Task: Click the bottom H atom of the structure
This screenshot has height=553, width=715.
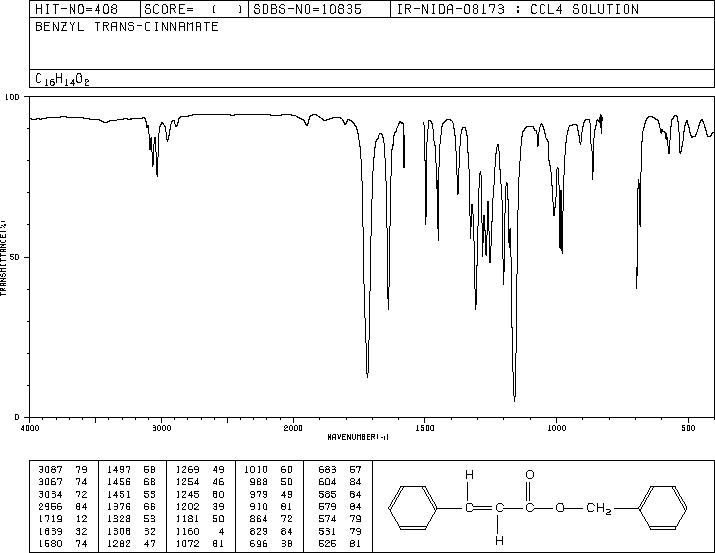Action: (x=499, y=541)
